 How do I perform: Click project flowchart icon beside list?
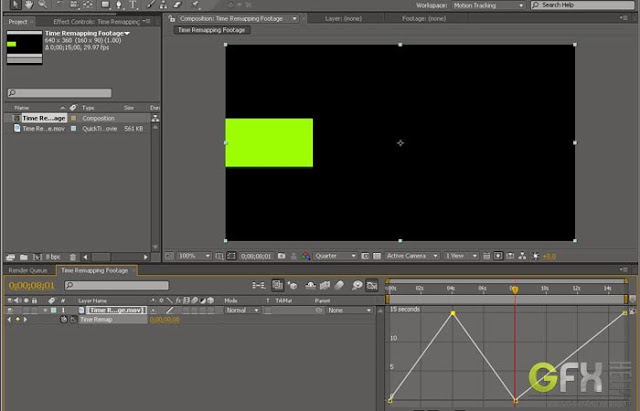click(155, 118)
